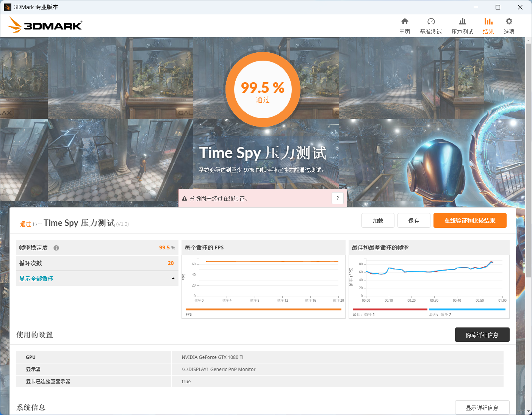Click the scrollbar up arrow

pos(528,40)
